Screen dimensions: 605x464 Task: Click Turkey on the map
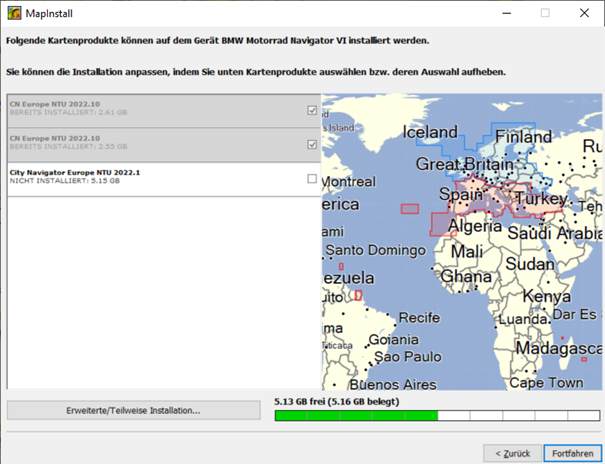[x=540, y=200]
